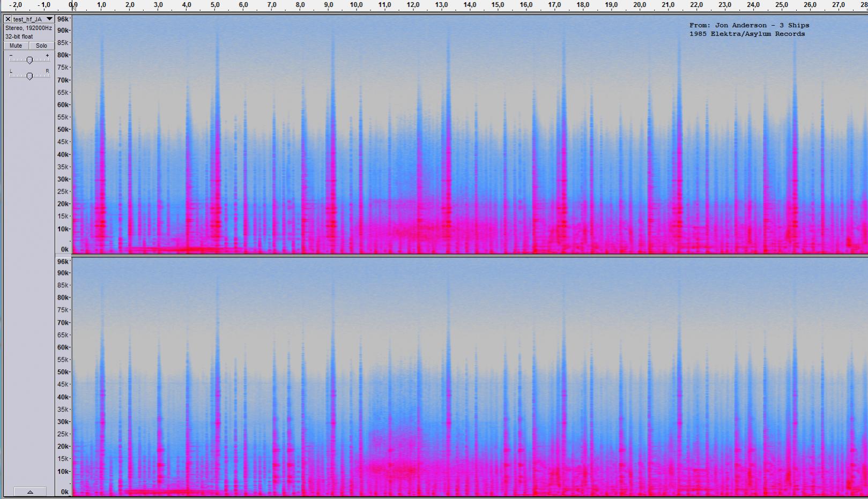The width and height of the screenshot is (868, 499).
Task: Click 10k on the lower channel frequency scale
Action: 63,472
